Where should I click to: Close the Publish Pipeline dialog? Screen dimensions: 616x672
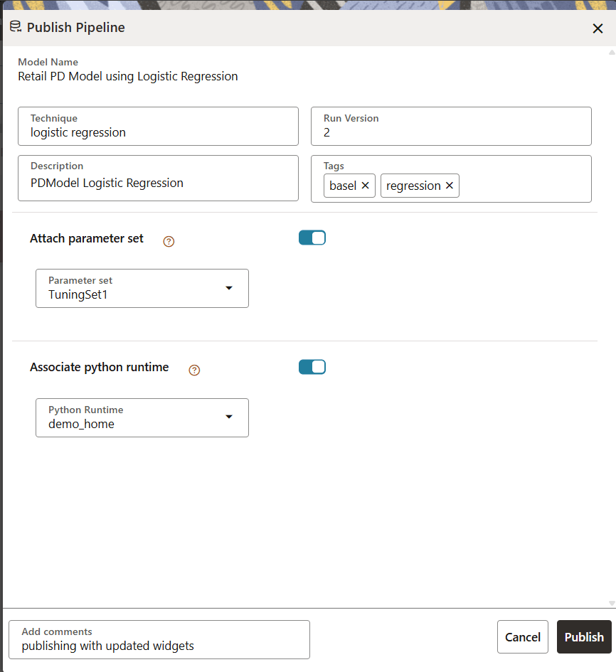[x=598, y=28]
